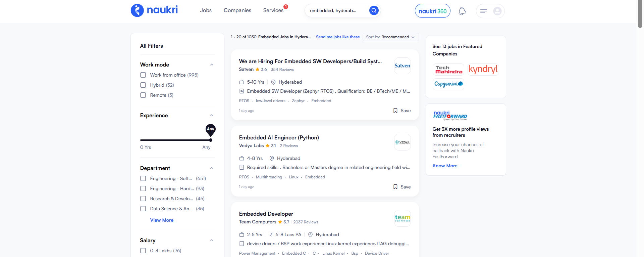Open the user profile avatar menu
This screenshot has width=644, height=257.
coord(497,11)
